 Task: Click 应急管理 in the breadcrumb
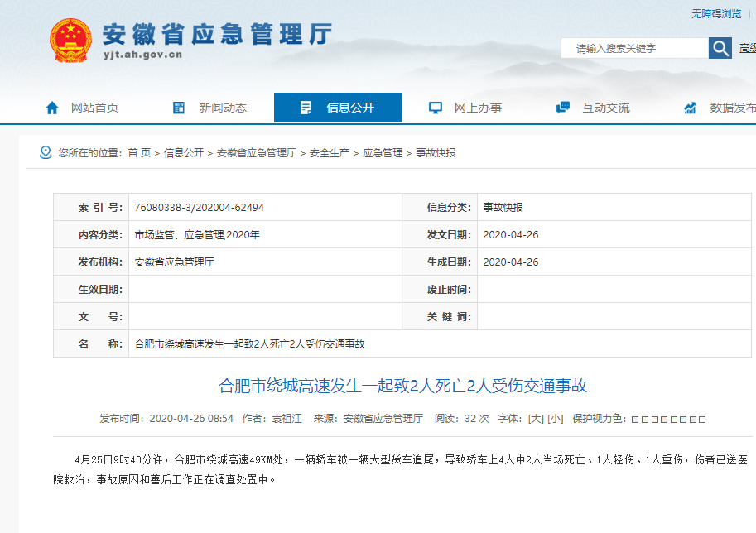383,153
